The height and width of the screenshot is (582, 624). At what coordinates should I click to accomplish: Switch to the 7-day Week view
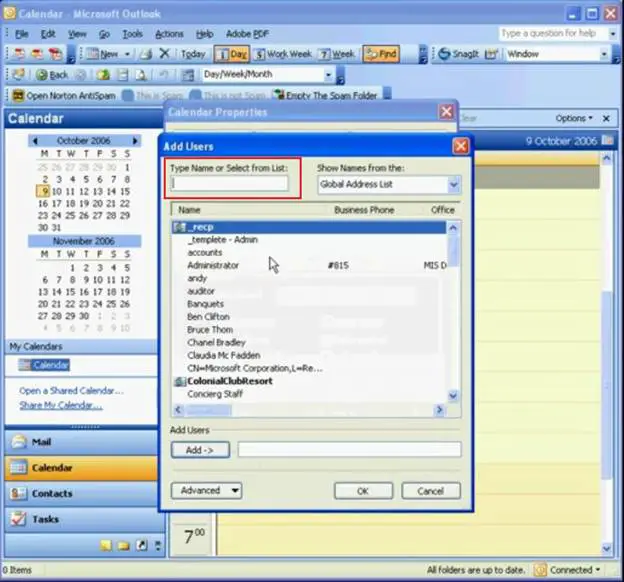(x=337, y=54)
